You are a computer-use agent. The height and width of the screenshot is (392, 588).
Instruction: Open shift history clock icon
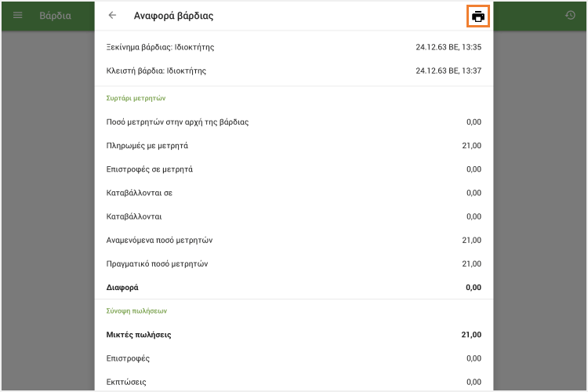pyautogui.click(x=570, y=16)
